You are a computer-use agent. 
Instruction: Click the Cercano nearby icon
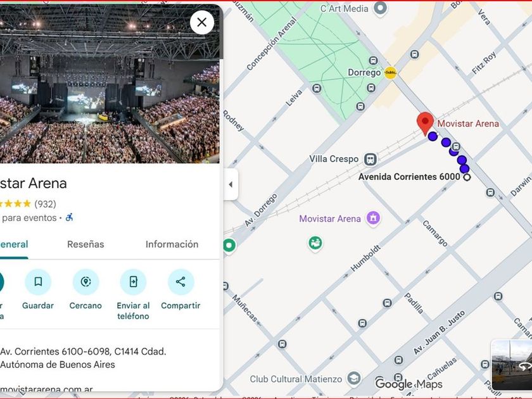[x=85, y=282]
